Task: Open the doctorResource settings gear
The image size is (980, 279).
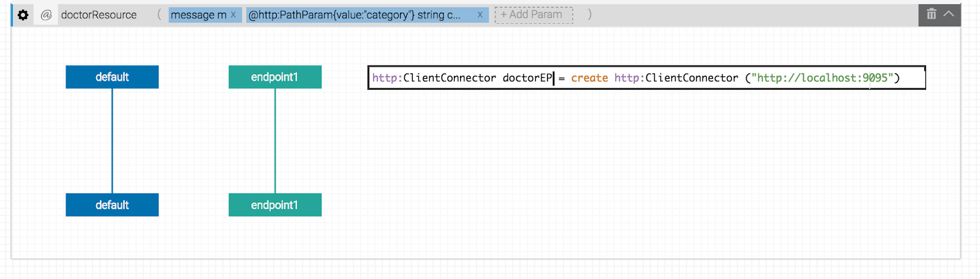Action: pos(23,15)
